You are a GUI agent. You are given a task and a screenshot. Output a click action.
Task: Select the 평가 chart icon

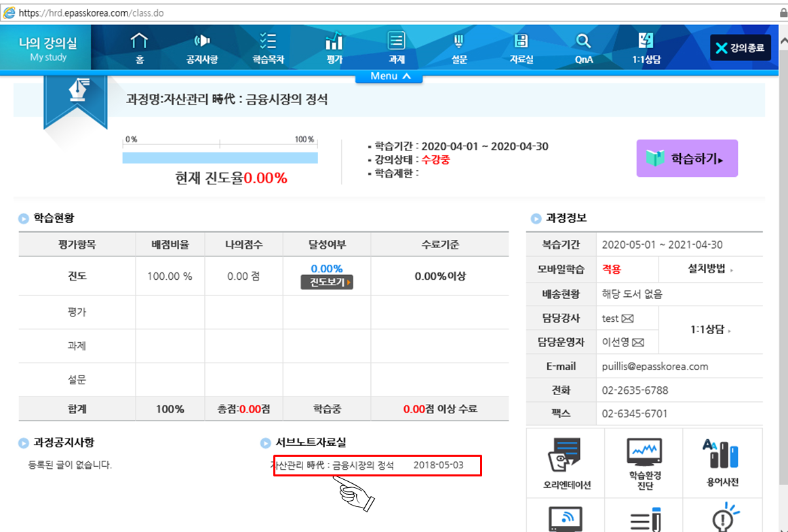[x=334, y=42]
